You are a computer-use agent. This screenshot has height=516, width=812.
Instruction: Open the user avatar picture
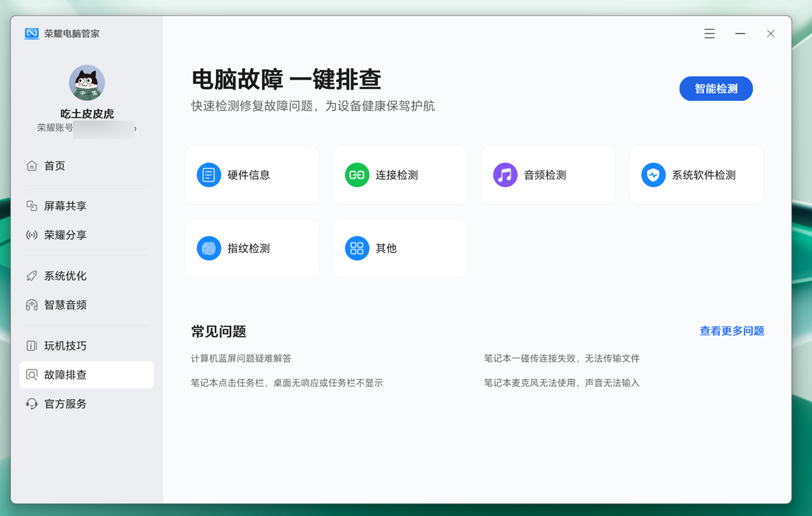tap(87, 83)
